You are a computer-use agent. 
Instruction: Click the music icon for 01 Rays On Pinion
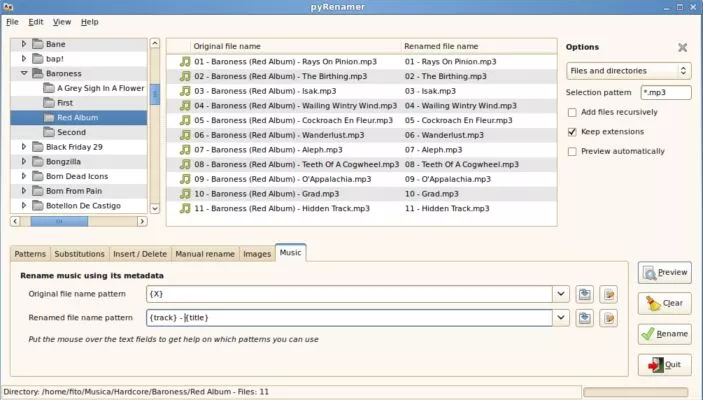[x=184, y=61]
